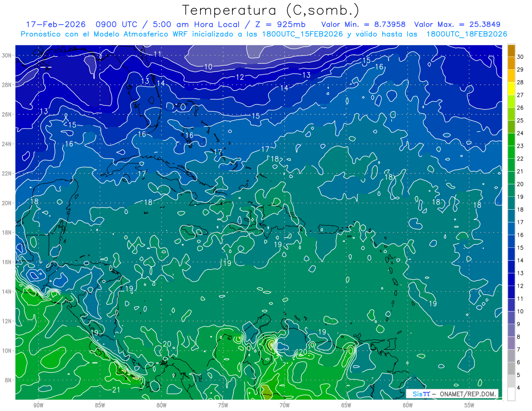Click the '75W' longitude axis label
Screen dimensions: 532x411
click(x=223, y=405)
